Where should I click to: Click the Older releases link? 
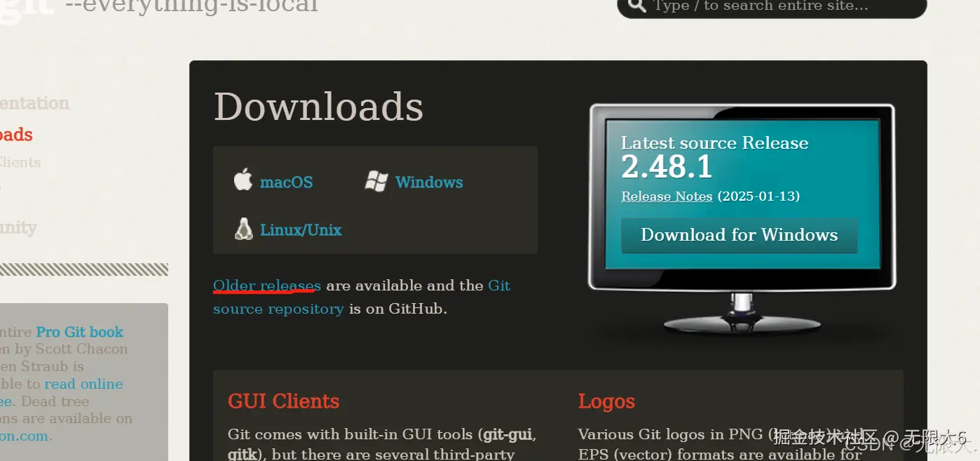(x=267, y=286)
